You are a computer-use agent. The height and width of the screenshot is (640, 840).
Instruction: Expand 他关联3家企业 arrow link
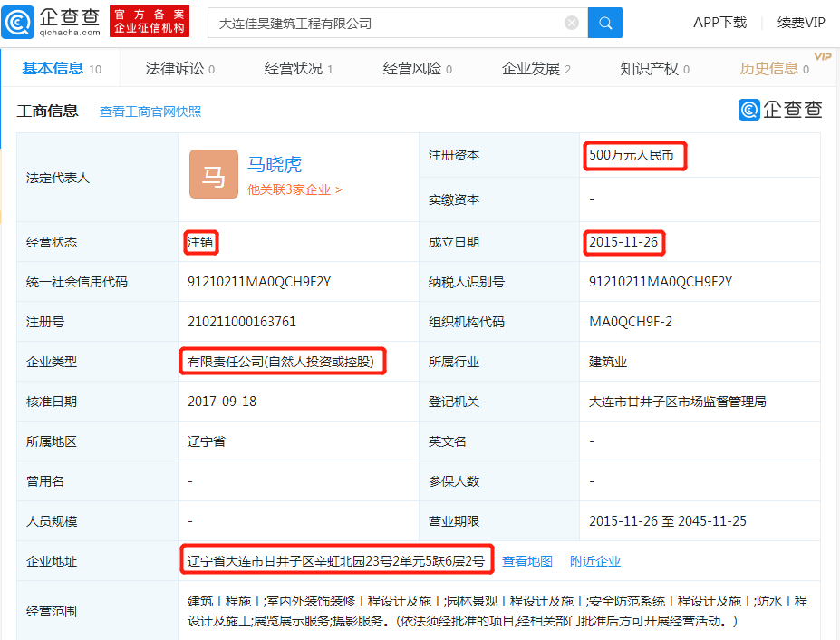pos(294,189)
